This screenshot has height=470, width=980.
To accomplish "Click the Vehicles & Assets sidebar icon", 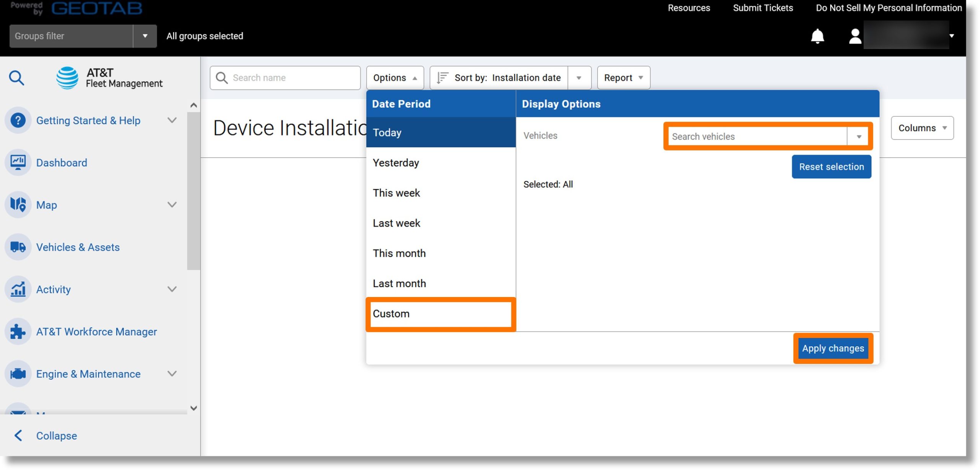I will (18, 246).
